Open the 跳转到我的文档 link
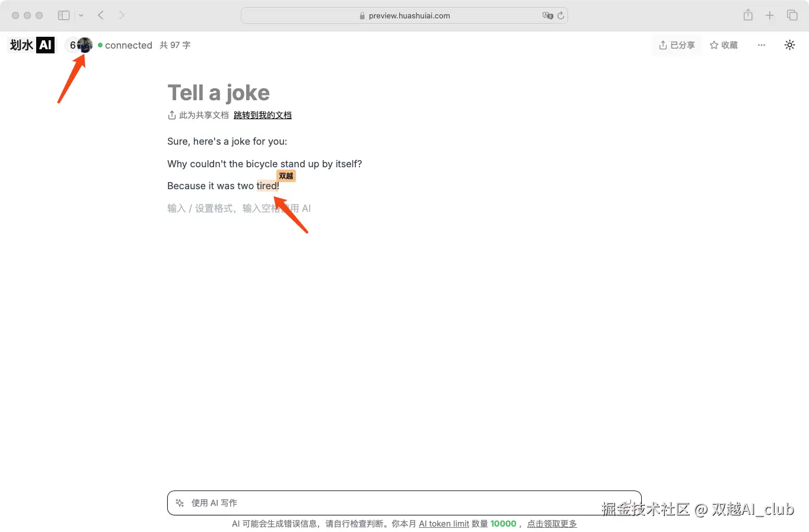Viewport: 809px width, 532px height. 262,114
